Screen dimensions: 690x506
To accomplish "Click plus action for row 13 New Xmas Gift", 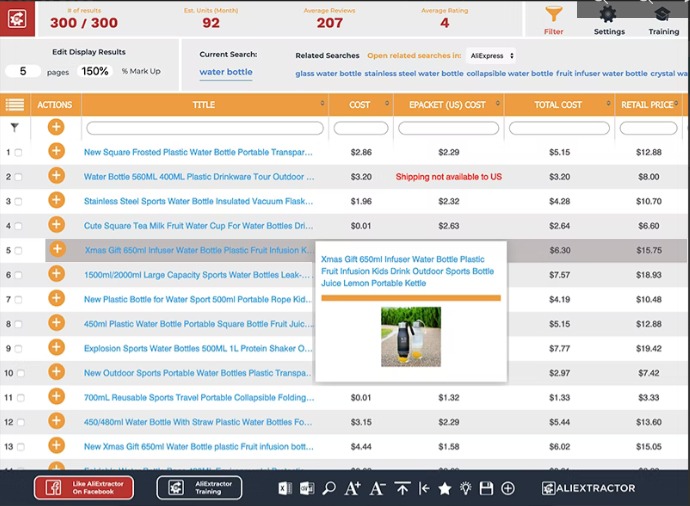I will 56,445.
